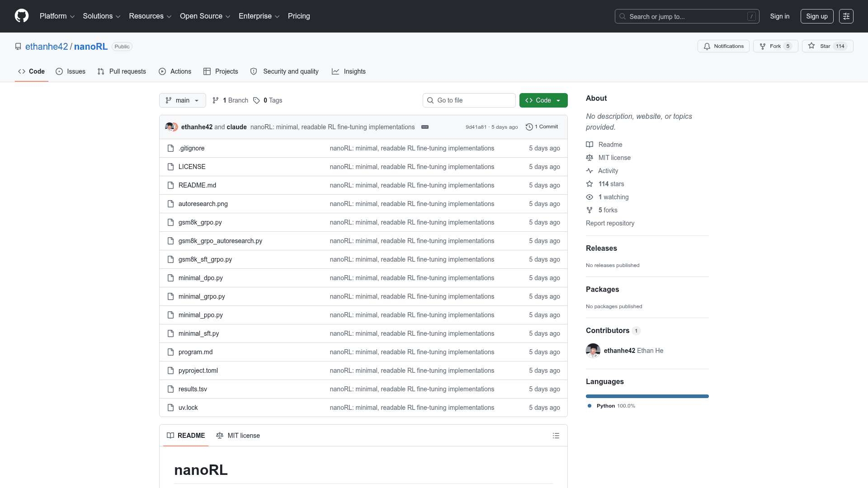Open the minimal_grpo.py file
The image size is (868, 488).
pos(202,296)
